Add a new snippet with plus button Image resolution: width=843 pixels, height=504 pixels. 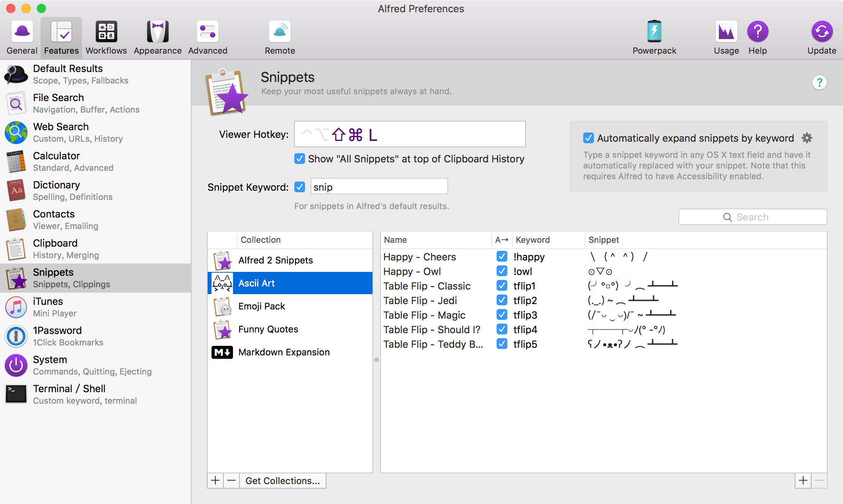point(803,480)
